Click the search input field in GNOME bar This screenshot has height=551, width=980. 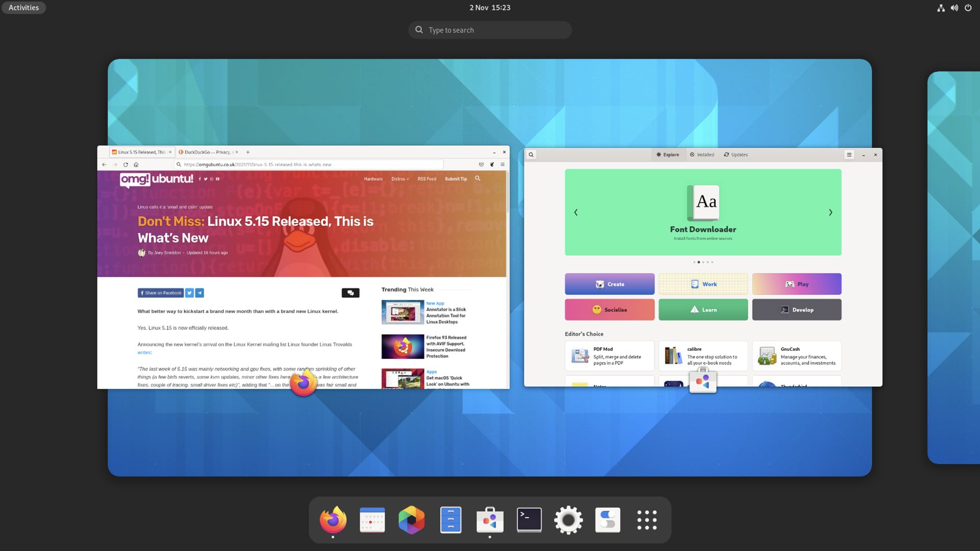point(490,30)
